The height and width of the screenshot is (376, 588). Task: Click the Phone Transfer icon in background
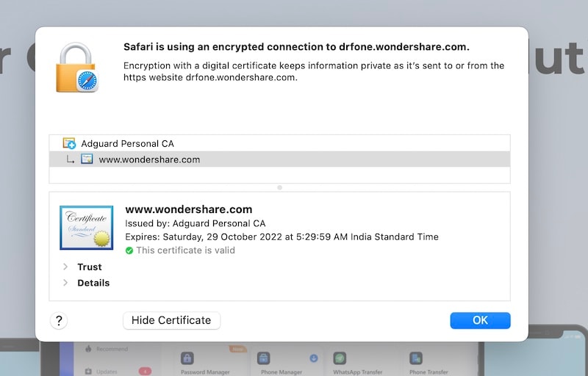click(x=416, y=358)
